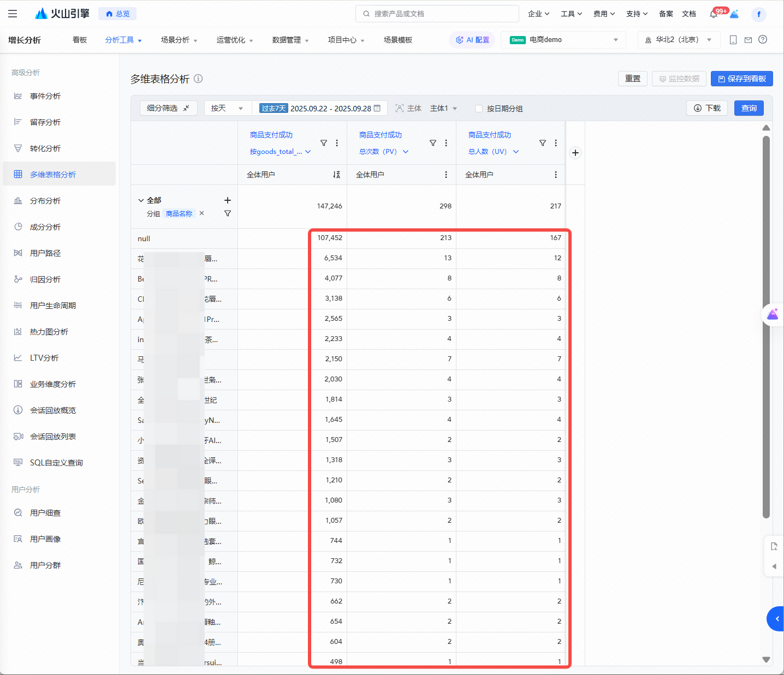Select 留存分析 in the sidebar

click(x=45, y=122)
